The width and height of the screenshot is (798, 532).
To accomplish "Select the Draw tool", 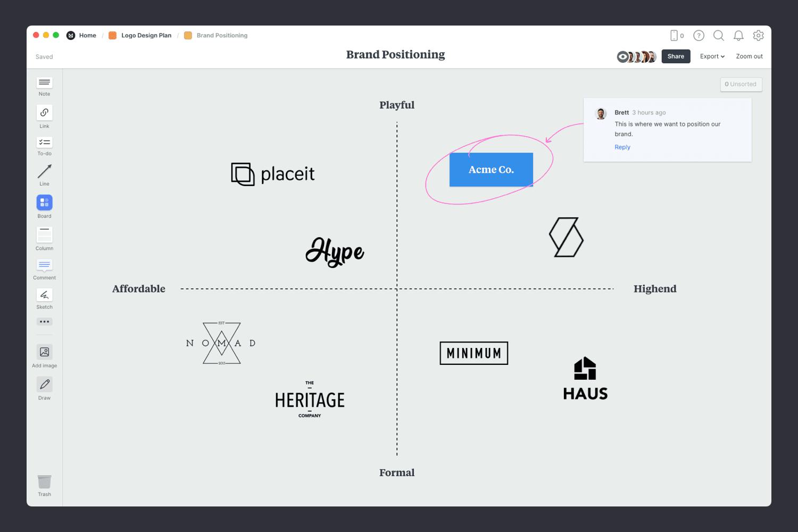I will 44,385.
